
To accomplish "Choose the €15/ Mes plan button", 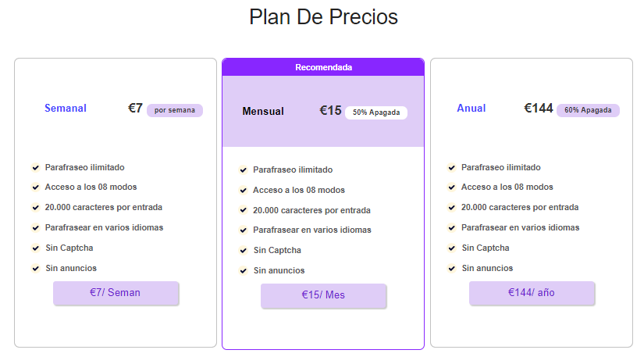I will [x=324, y=295].
